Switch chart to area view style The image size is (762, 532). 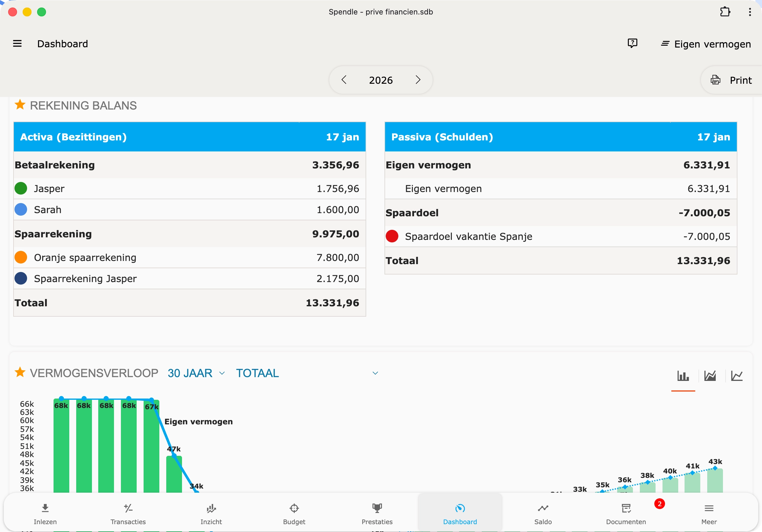coord(710,376)
